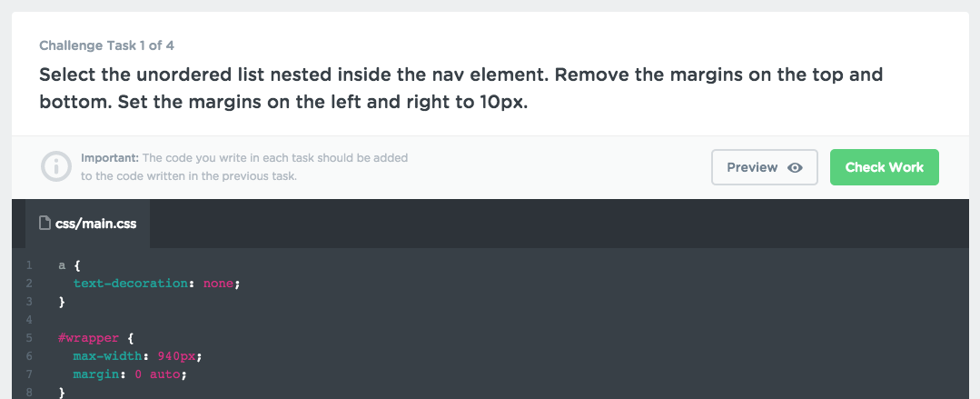The width and height of the screenshot is (980, 399).
Task: Select the css/main.css tab
Action: [x=87, y=224]
